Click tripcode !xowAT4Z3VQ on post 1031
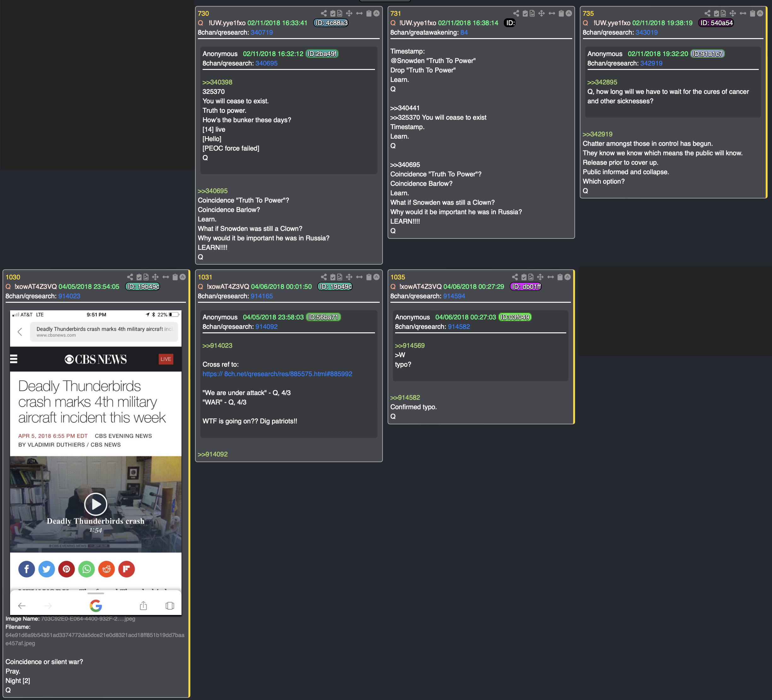This screenshot has width=772, height=700. 228,286
